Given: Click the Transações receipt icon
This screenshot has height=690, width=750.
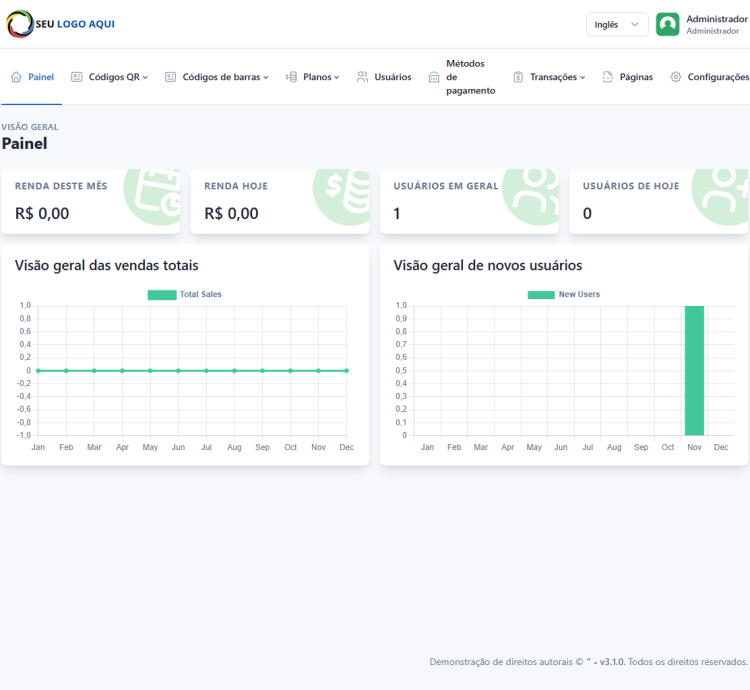Looking at the screenshot, I should tap(518, 77).
